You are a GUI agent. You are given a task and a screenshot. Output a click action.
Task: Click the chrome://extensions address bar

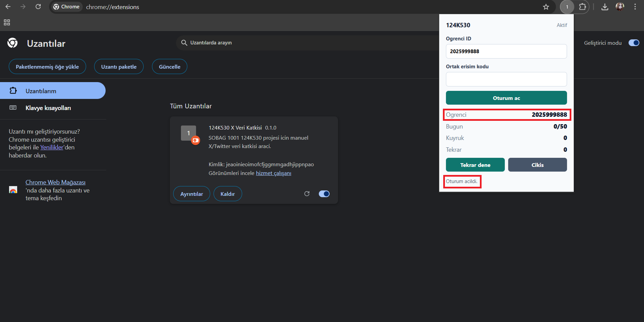click(112, 7)
